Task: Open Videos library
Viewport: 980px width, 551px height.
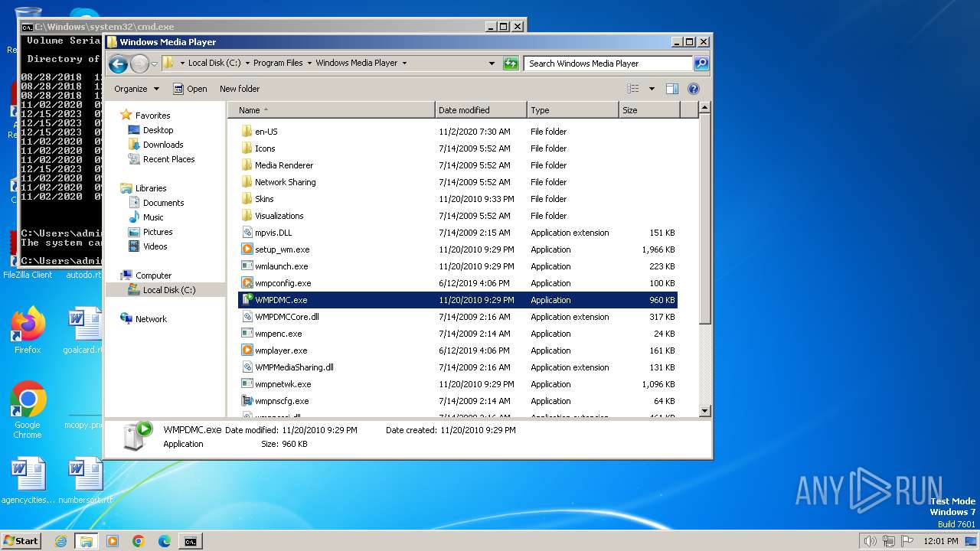Action: [155, 246]
